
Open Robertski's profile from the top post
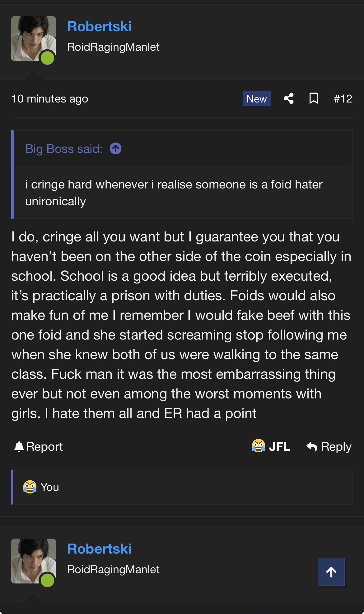[x=100, y=26]
